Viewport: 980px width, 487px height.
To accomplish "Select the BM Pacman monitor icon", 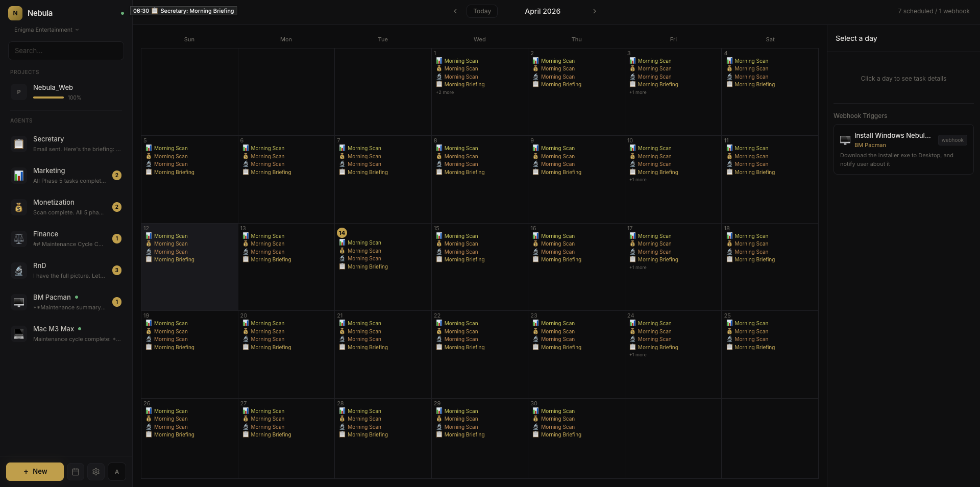I will [19, 302].
